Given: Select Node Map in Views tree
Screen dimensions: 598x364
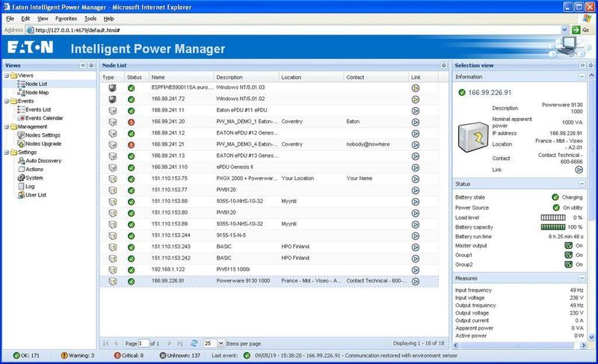Looking at the screenshot, I should point(37,93).
